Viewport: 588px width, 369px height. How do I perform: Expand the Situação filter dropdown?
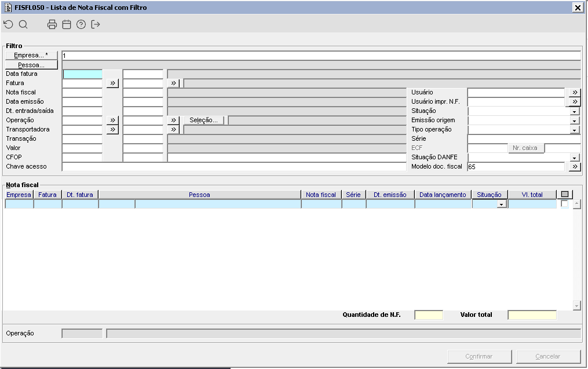(x=574, y=111)
